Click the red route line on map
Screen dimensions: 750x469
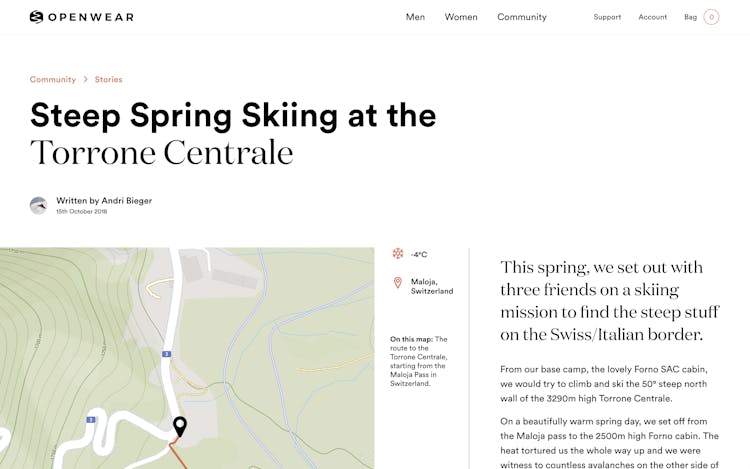pos(177,455)
